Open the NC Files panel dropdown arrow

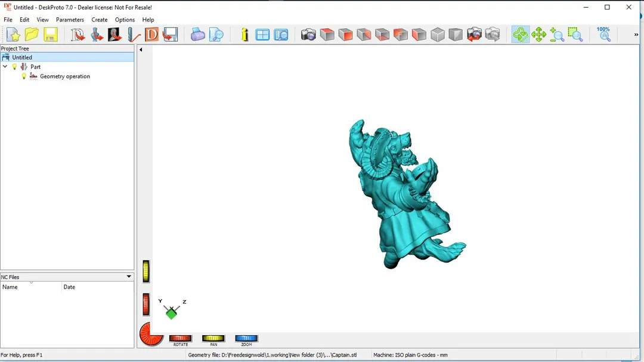(x=129, y=277)
